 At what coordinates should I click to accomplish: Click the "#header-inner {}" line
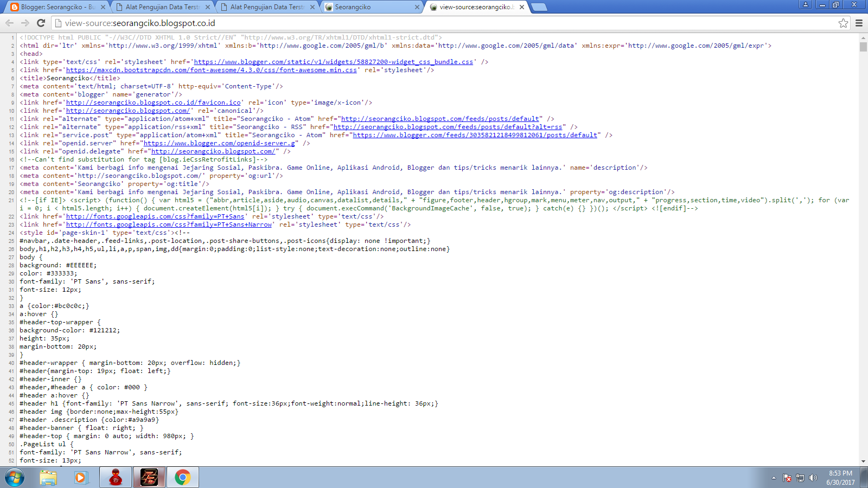50,379
